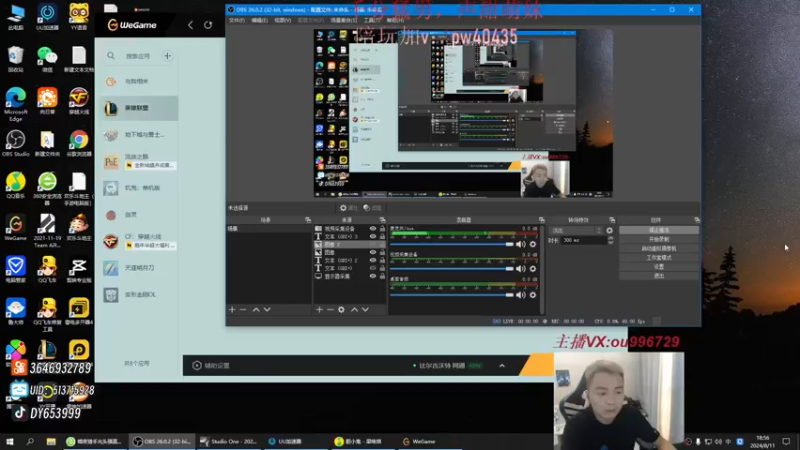
Task: Open OBS Studio desktop shortcut
Action: tap(15, 142)
